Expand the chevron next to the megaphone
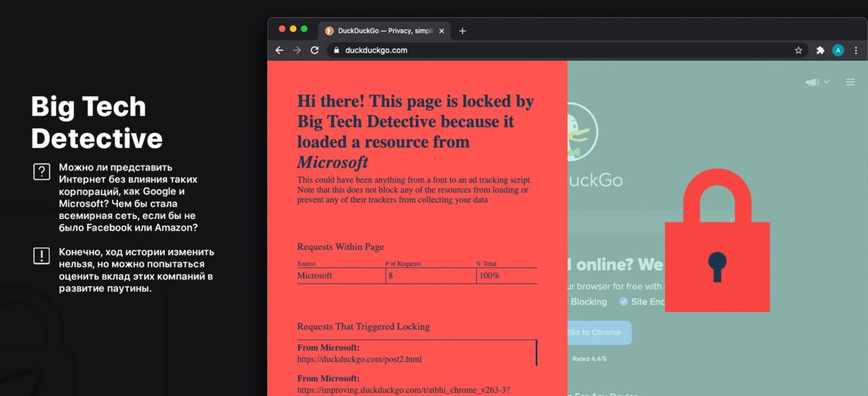 coord(826,82)
